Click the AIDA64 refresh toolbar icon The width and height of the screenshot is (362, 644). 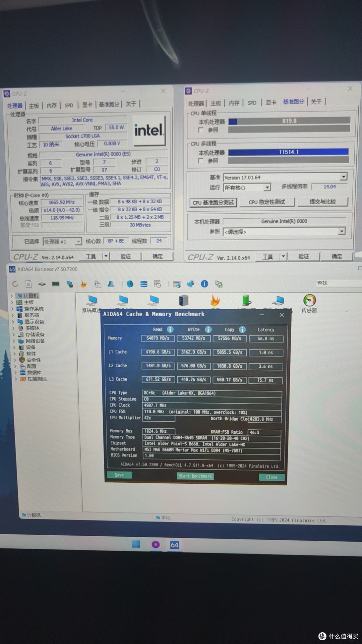15,284
